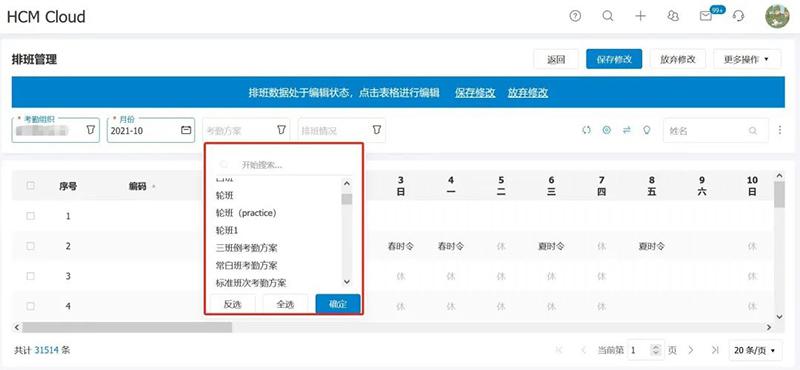Click the lightbulb tips icon
The image size is (800, 370).
point(646,130)
